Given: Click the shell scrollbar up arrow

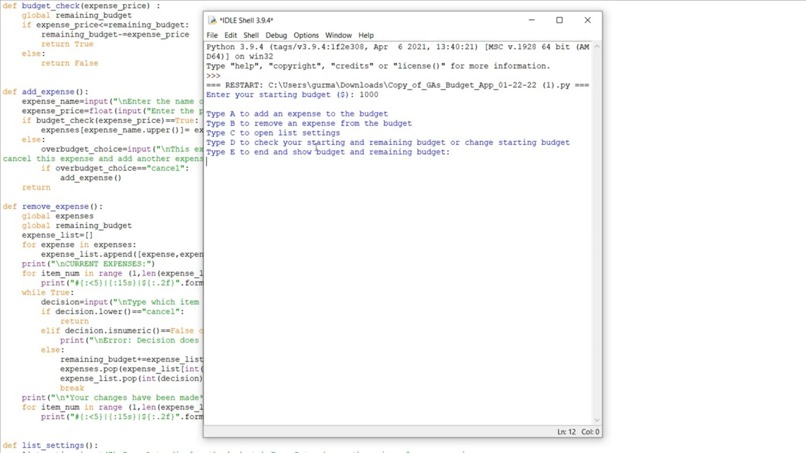Looking at the screenshot, I should coord(597,47).
